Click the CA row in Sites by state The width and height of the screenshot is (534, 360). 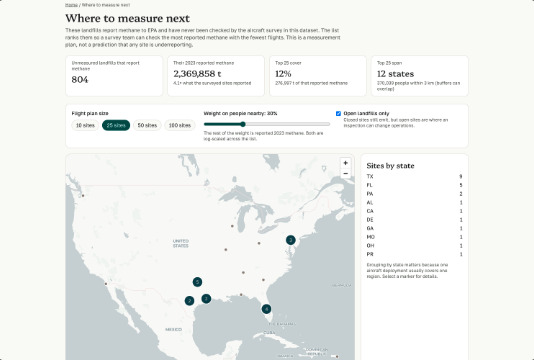[414, 211]
